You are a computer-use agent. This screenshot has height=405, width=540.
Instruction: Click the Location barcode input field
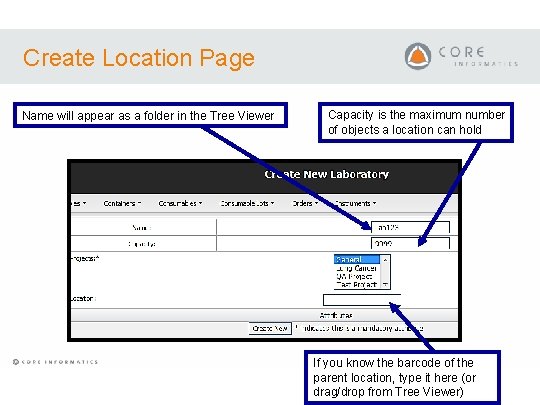tap(362, 300)
